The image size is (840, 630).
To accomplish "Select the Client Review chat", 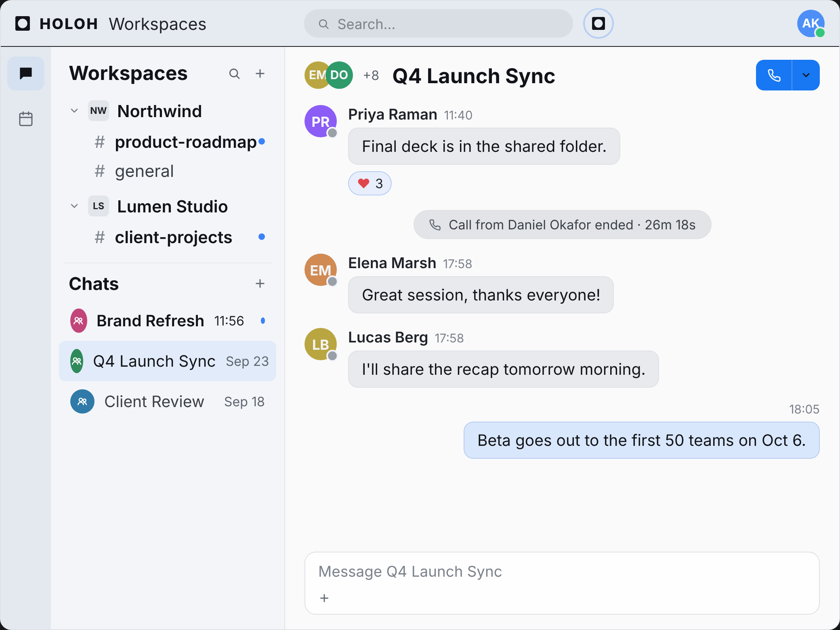I will pos(168,401).
